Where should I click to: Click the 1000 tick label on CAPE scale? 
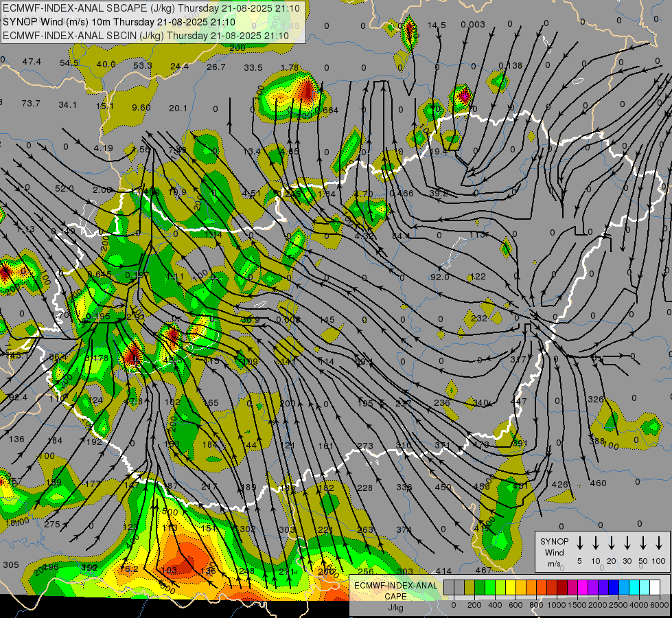click(556, 605)
